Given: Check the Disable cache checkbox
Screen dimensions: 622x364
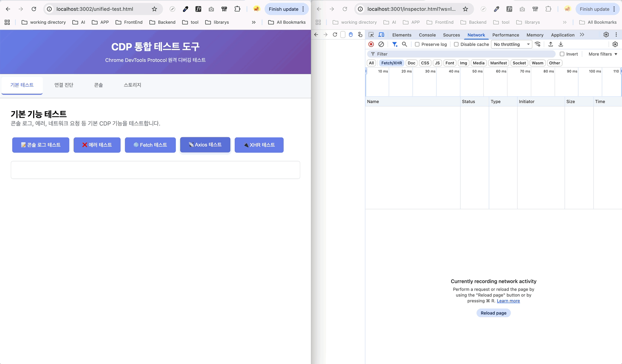Looking at the screenshot, I should point(456,44).
